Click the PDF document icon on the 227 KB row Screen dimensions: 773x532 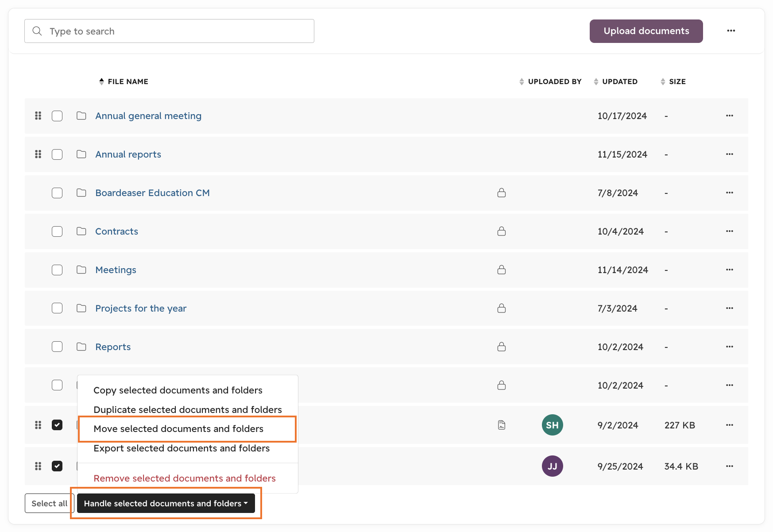[x=502, y=425]
